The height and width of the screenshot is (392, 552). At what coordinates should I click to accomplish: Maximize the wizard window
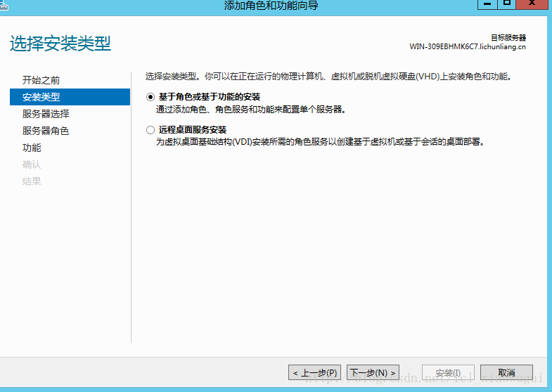coord(506,4)
